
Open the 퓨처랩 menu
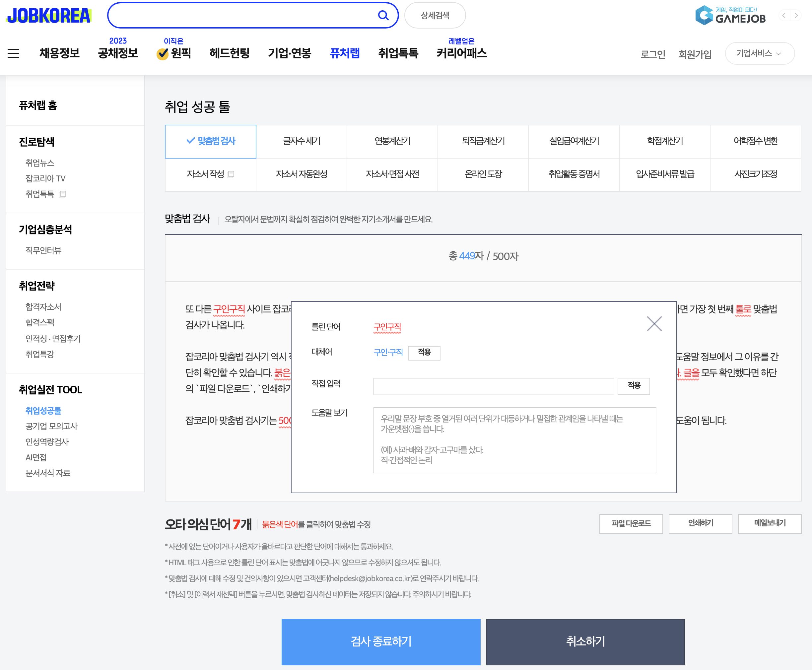tap(345, 53)
